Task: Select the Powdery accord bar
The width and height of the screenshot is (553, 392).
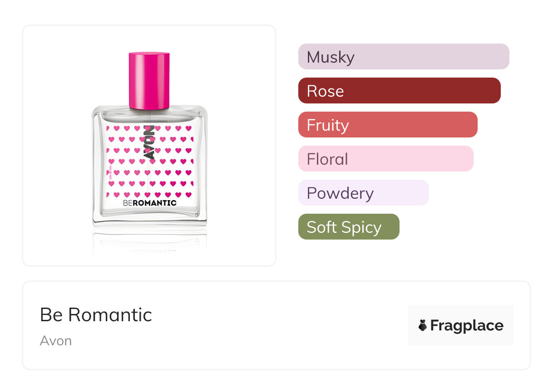Action: click(363, 193)
